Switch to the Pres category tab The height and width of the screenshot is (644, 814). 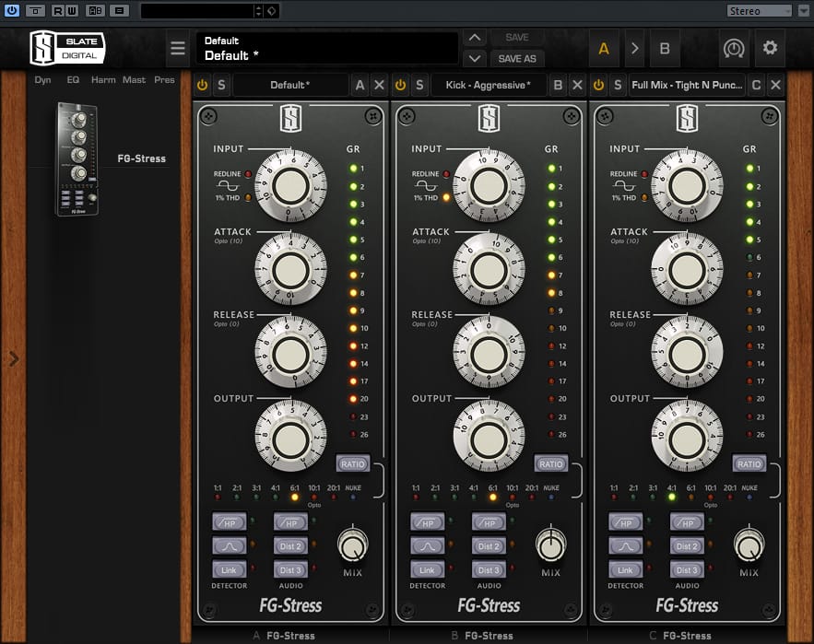pos(164,80)
